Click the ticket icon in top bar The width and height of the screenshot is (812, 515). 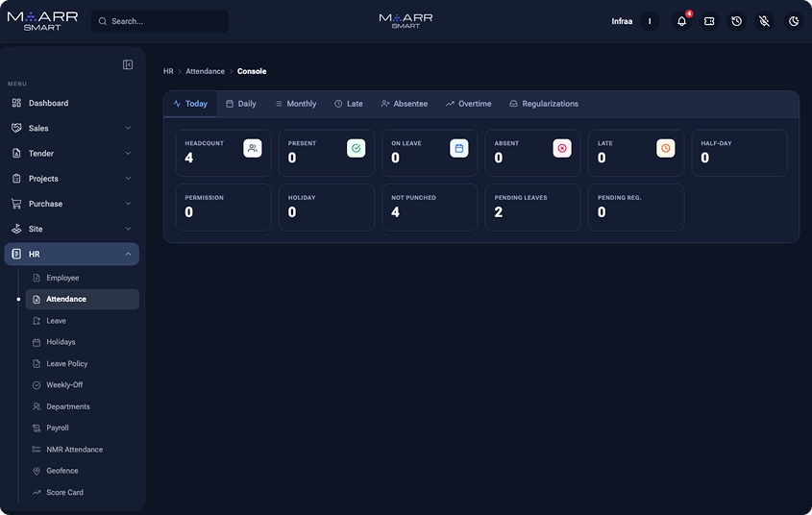(x=709, y=21)
